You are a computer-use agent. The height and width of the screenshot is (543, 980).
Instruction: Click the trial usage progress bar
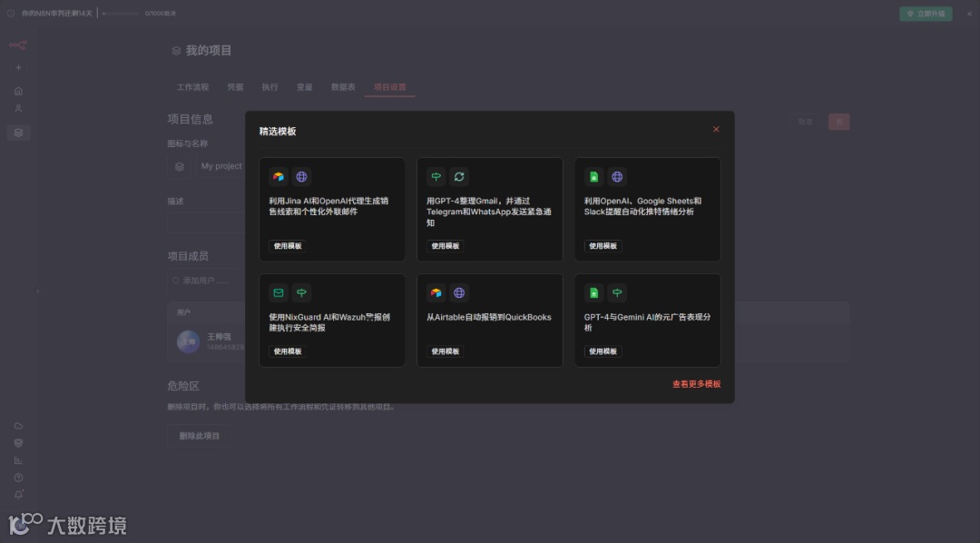click(121, 13)
